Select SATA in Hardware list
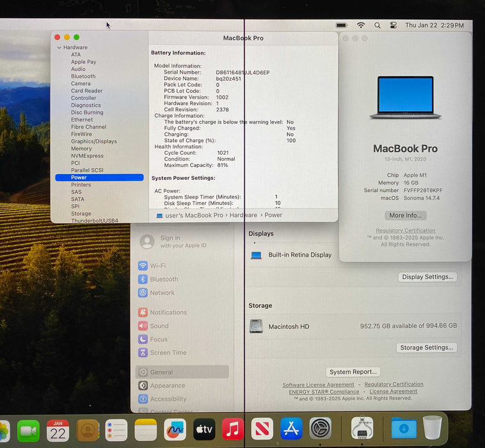This screenshot has width=485, height=448. click(x=77, y=199)
